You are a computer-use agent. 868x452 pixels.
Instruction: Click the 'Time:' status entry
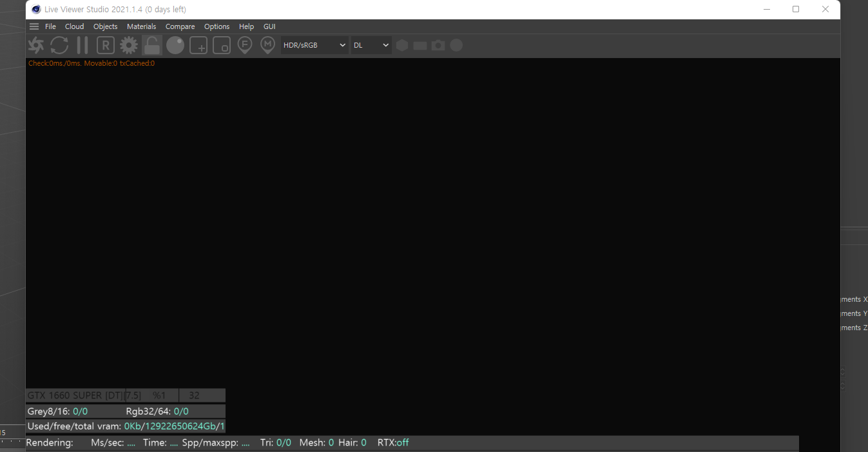160,443
